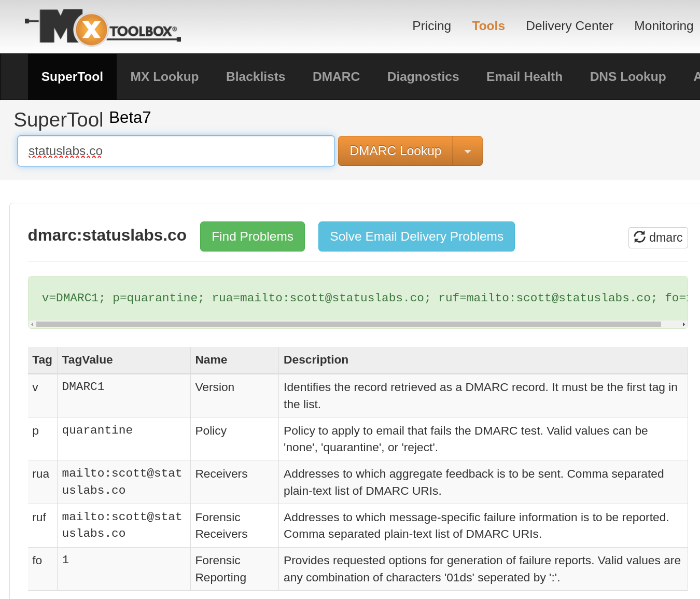The width and height of the screenshot is (700, 599).
Task: Click the fo row value '1'
Action: pos(65,560)
